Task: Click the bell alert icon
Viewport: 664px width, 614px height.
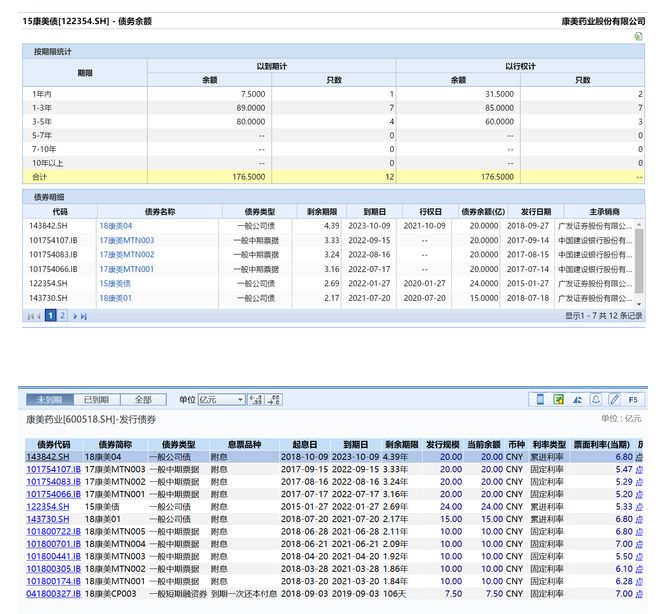Action: [596, 399]
